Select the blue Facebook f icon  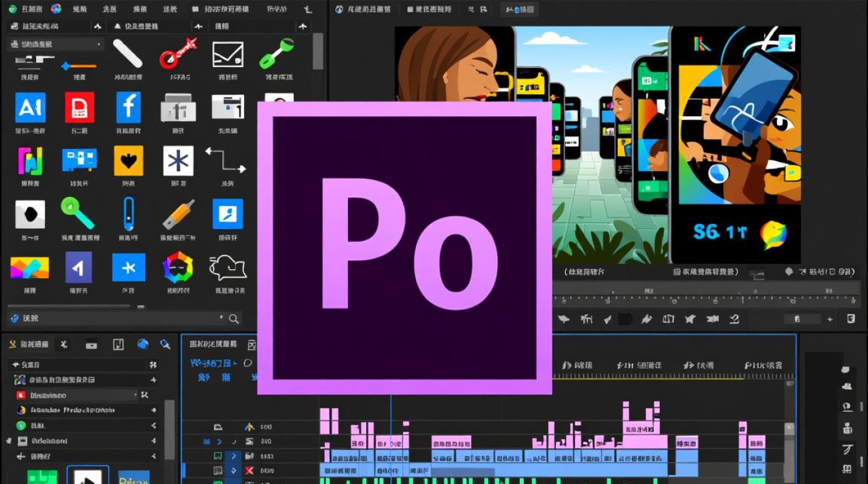coord(129,107)
